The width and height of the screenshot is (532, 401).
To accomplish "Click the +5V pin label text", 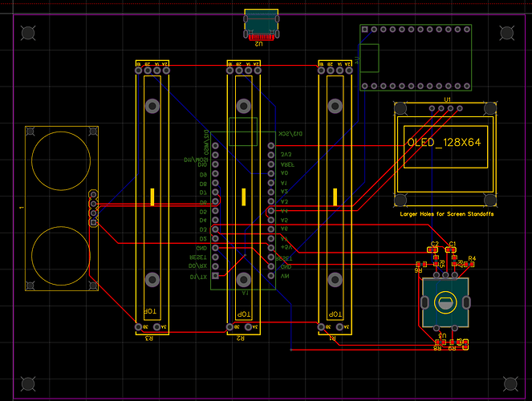I will (286, 248).
